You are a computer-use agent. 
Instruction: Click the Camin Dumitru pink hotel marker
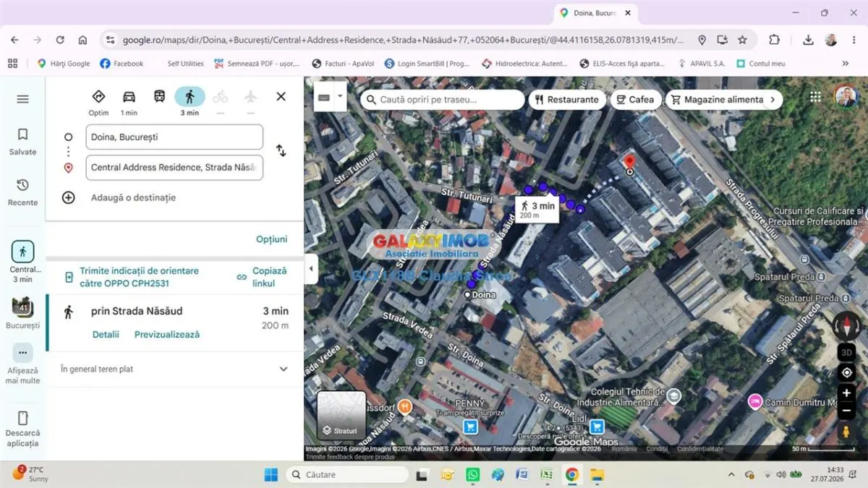point(755,401)
